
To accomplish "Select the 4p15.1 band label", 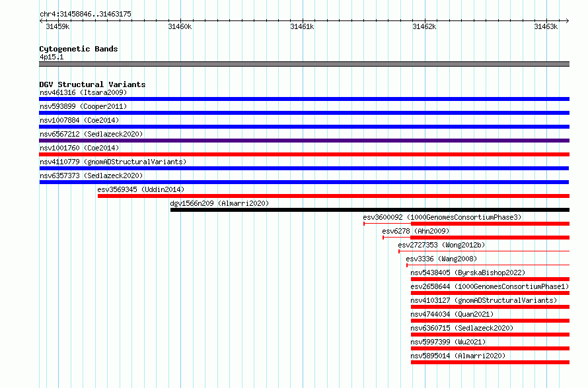I will pos(52,57).
